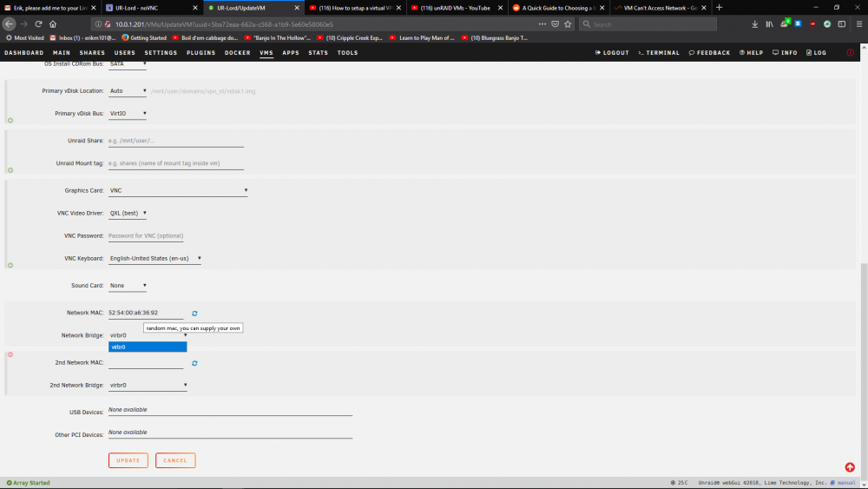Toggle the browser sidebar
Image resolution: width=868 pixels, height=489 pixels.
click(841, 23)
